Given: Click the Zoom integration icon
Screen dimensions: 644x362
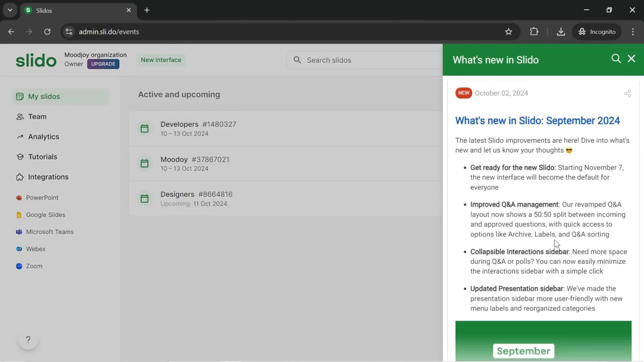Looking at the screenshot, I should point(19,266).
